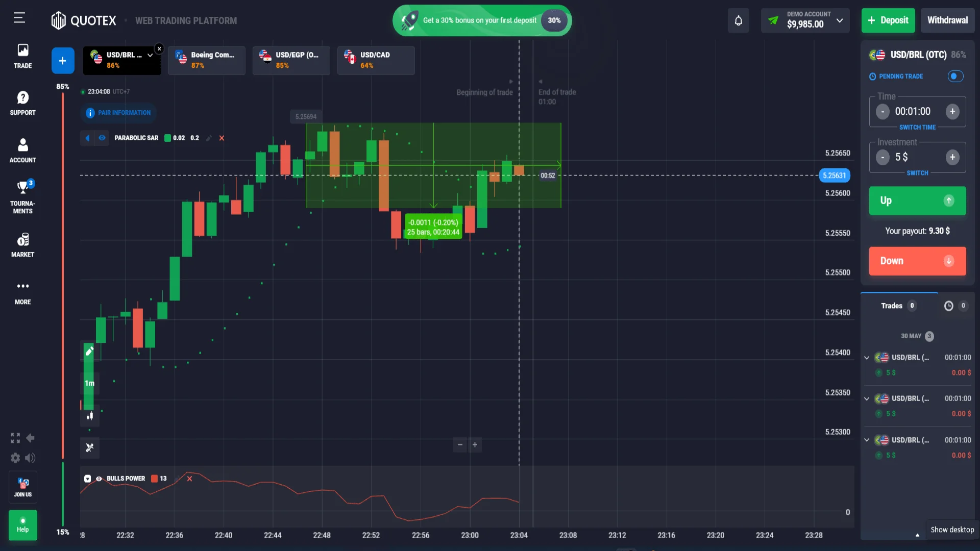Open the Support section
980x551 pixels.
[x=22, y=103]
